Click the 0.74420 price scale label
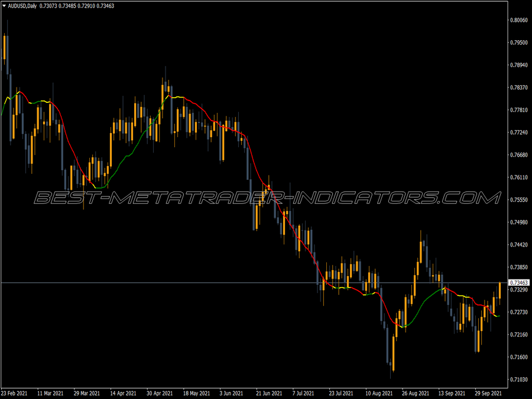532x399 pixels. pos(519,245)
